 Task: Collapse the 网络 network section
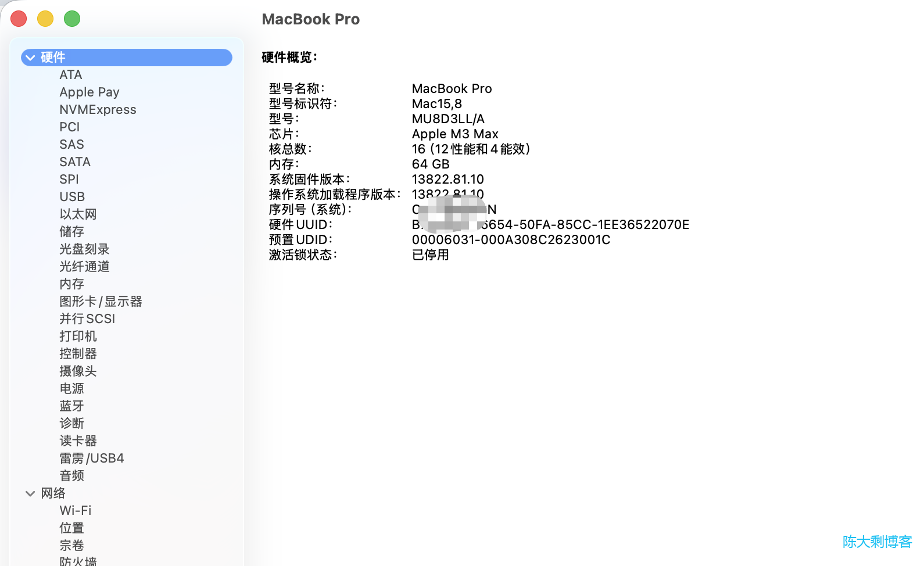click(30, 493)
